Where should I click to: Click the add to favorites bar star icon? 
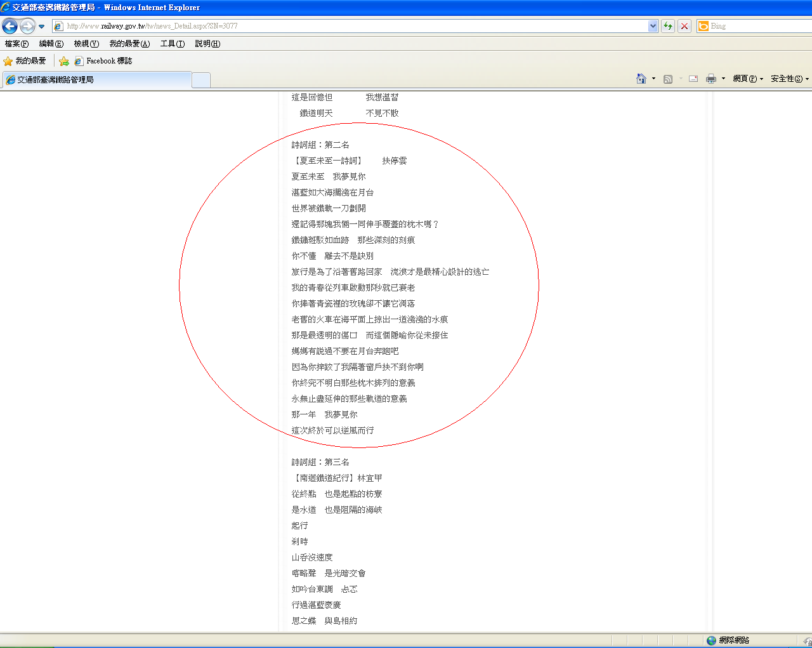pos(63,61)
